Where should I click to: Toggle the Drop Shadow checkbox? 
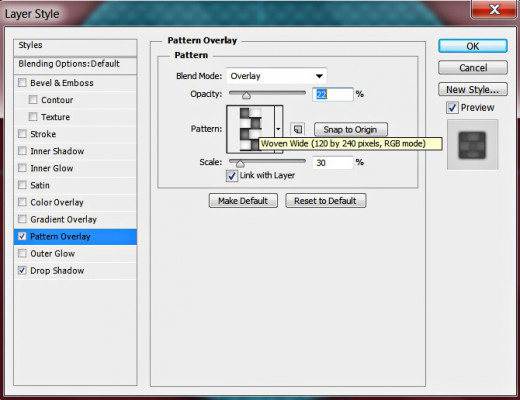click(x=22, y=270)
